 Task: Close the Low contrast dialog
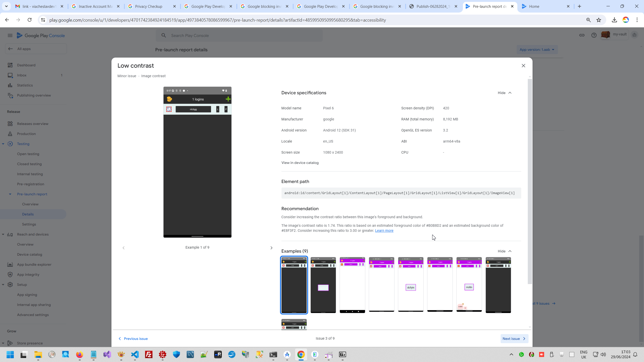pos(523,66)
